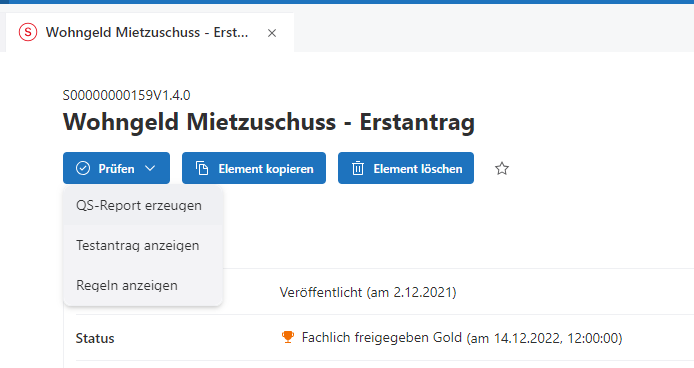
Task: Click the Status row label
Action: 95,338
